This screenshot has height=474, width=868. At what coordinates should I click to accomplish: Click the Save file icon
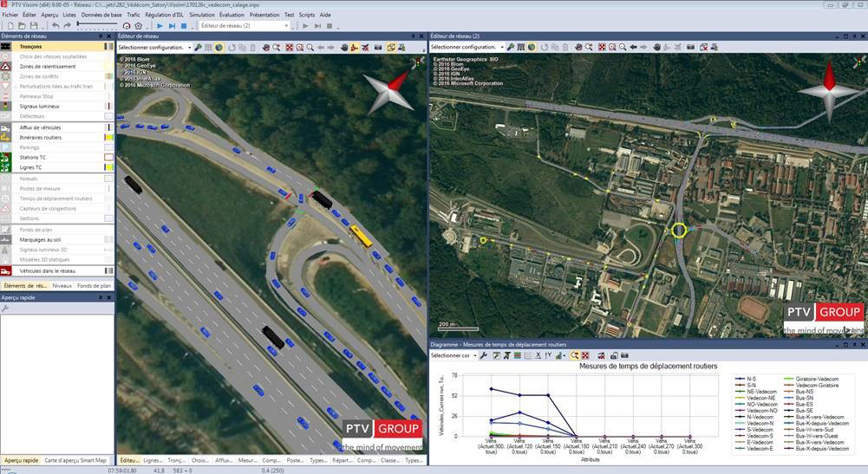pos(34,26)
